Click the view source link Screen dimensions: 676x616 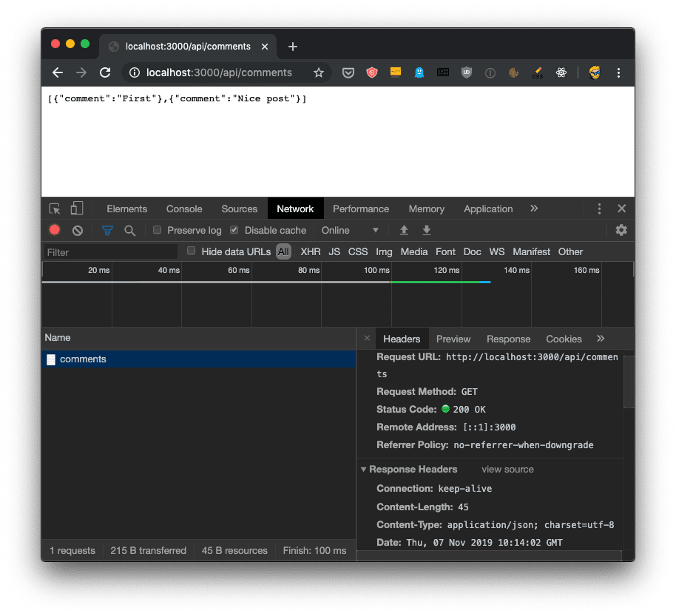[x=507, y=468]
